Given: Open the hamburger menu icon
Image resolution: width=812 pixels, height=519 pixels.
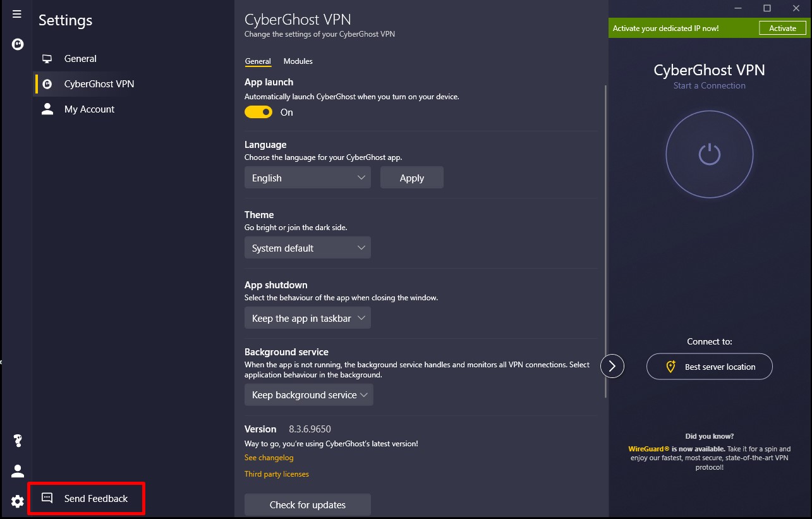Looking at the screenshot, I should point(17,14).
